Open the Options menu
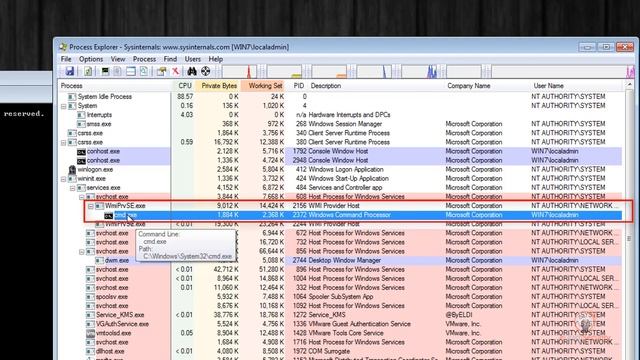The image size is (640, 360). 91,59
